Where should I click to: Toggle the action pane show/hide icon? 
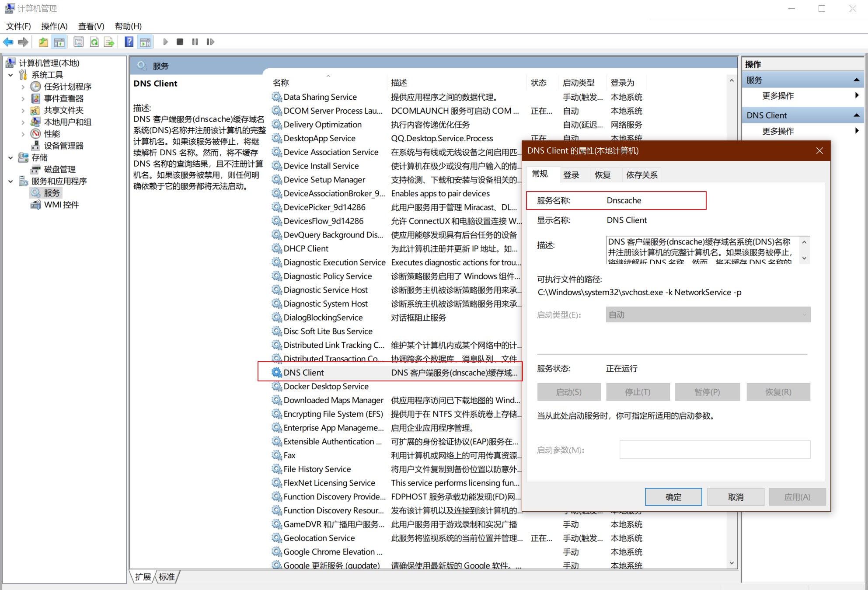pos(145,42)
